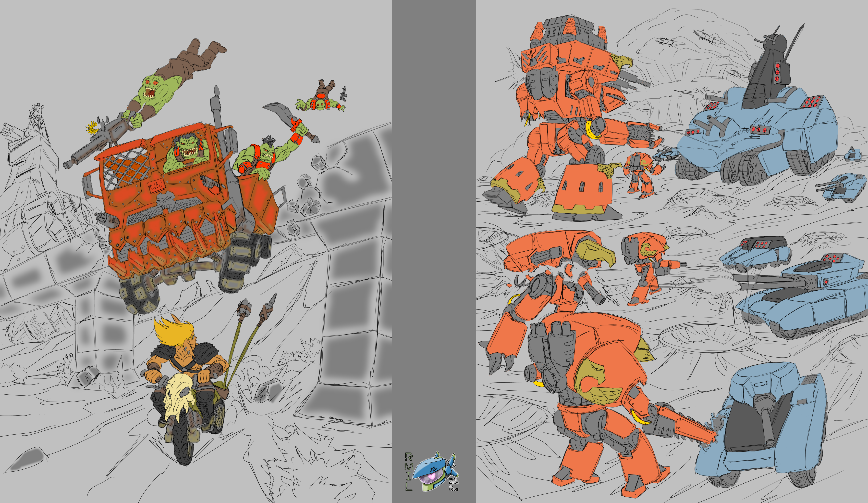
Task: Click the "REAL MECH IS LOVE" text
Action: 454,484
